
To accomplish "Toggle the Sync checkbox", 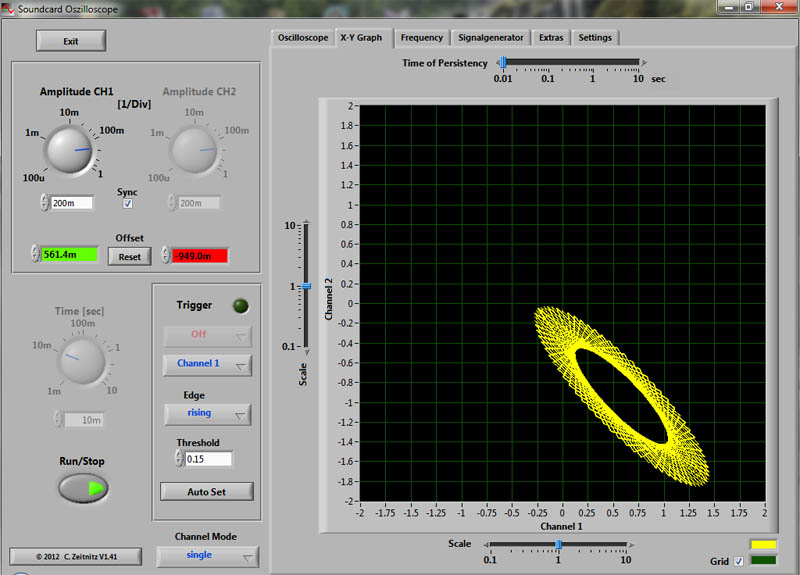I will coord(127,203).
